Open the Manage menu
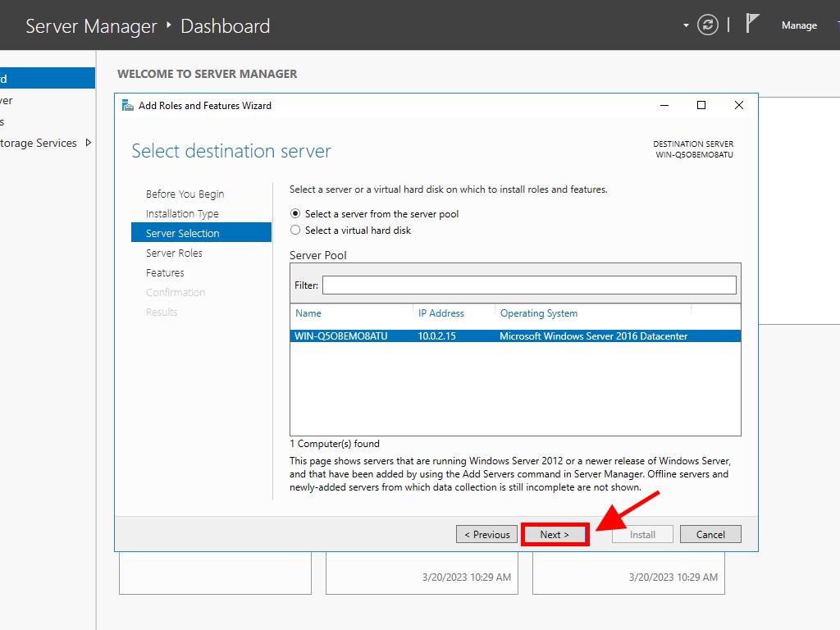Viewport: 840px width, 630px height. click(x=798, y=25)
